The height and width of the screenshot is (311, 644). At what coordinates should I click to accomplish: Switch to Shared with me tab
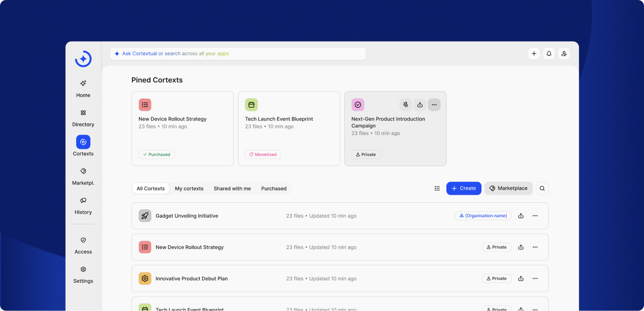click(232, 189)
